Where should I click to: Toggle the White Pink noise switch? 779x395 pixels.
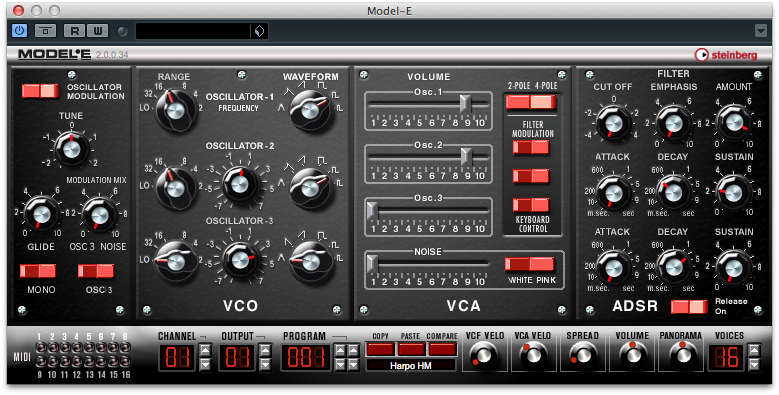pyautogui.click(x=530, y=264)
